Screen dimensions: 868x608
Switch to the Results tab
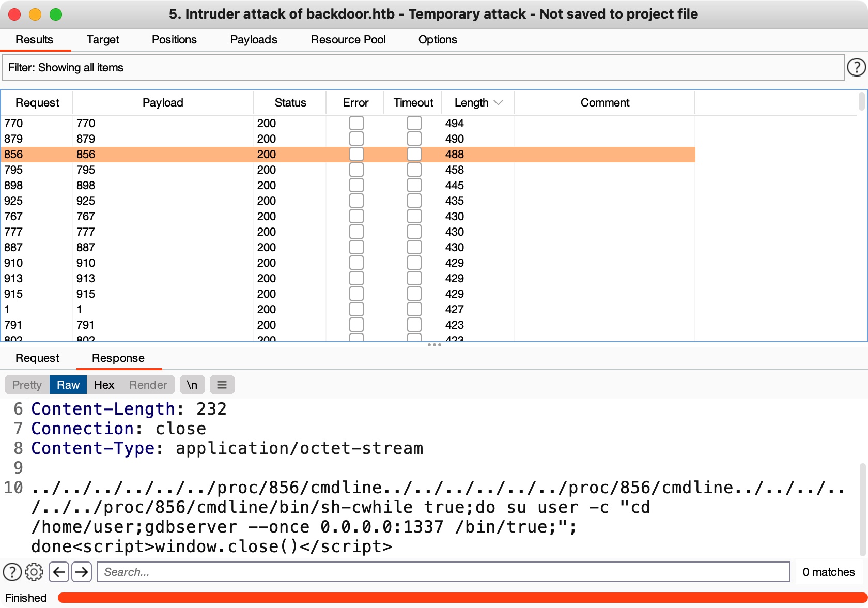coord(34,40)
